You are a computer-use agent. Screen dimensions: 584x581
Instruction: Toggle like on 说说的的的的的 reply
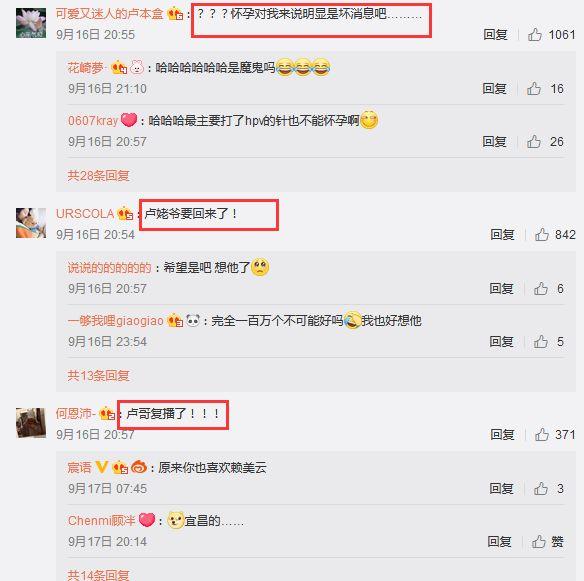[x=541, y=289]
